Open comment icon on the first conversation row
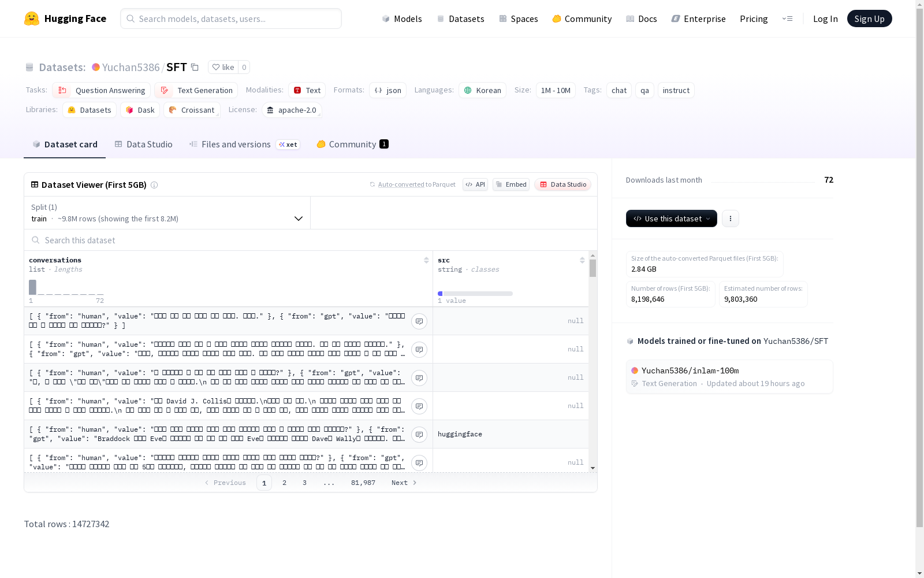 point(419,321)
